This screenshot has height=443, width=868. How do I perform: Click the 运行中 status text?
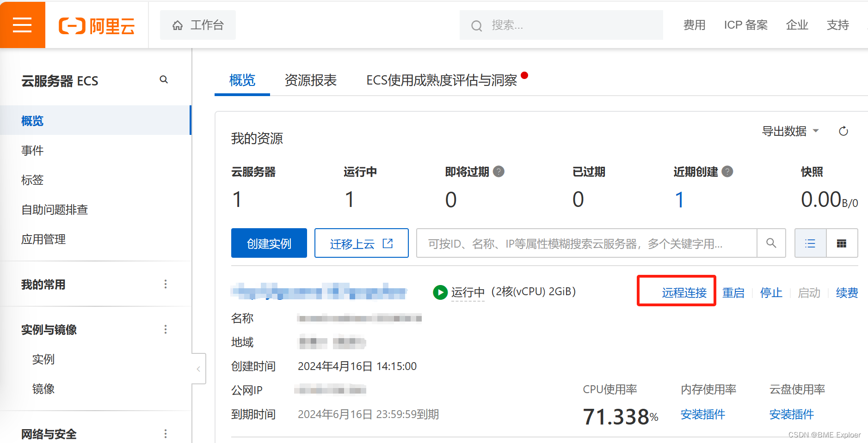click(468, 292)
